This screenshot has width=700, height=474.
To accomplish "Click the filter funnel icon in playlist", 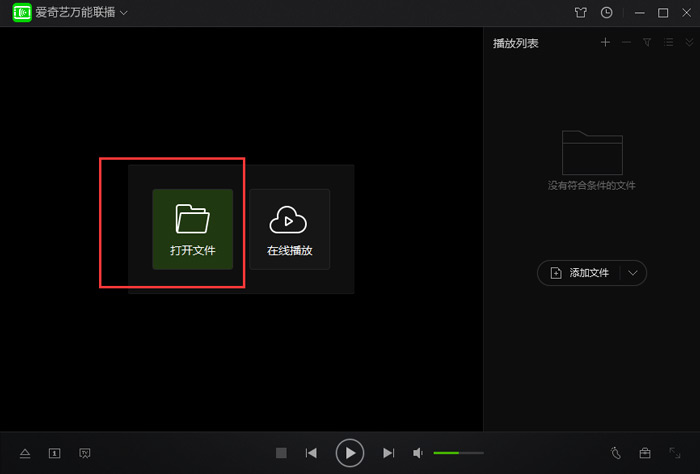I will (x=647, y=42).
